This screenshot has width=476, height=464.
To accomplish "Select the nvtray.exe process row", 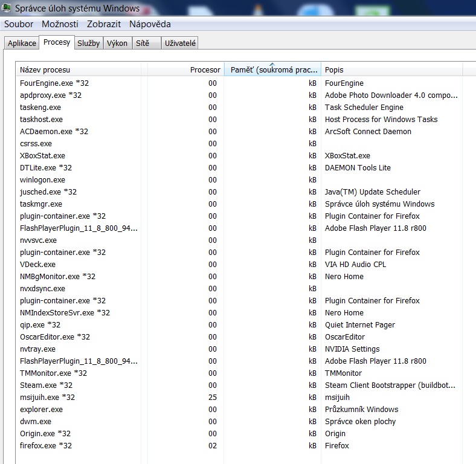I will 239,349.
